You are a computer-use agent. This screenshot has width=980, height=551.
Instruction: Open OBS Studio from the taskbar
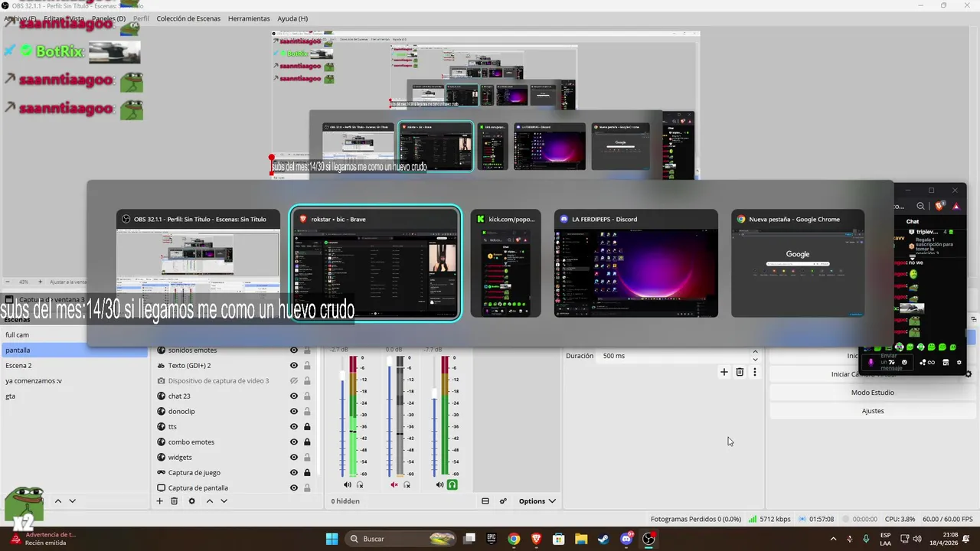[649, 539]
